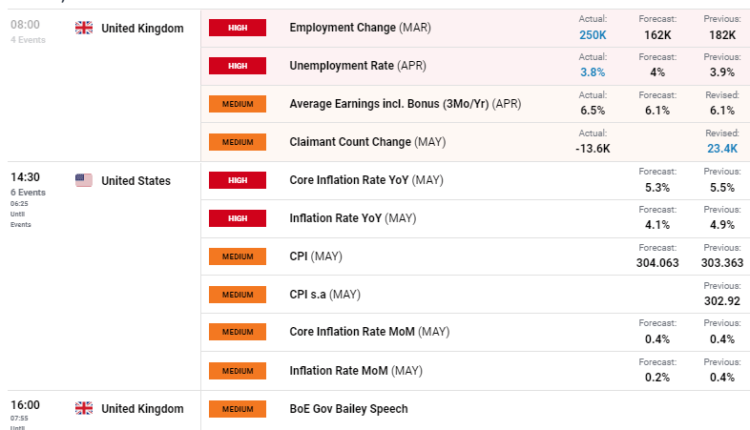Open the Unemployment Rate (APR) event
The image size is (750, 430).
point(357,66)
